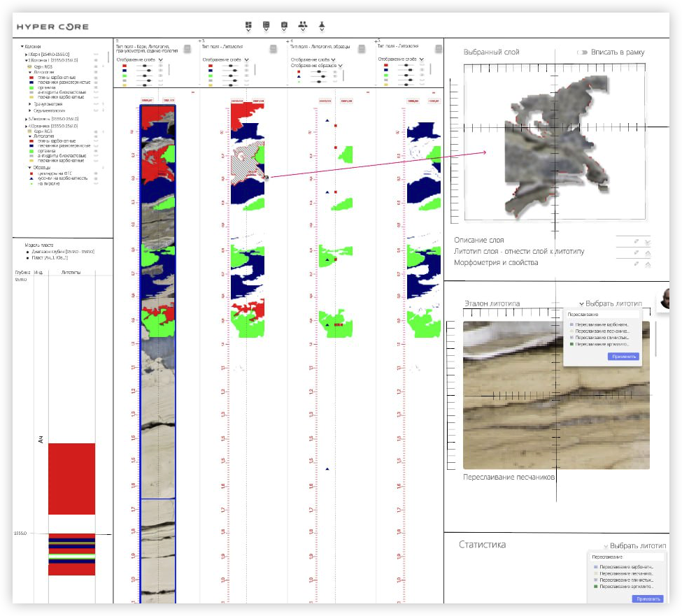Open the panel layout icon in top toolbar

(x=267, y=25)
